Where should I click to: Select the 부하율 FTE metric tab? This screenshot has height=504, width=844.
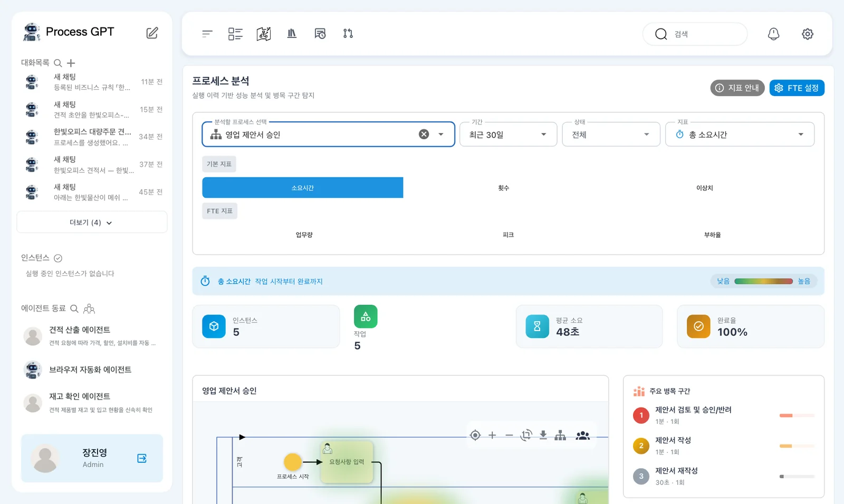[x=712, y=235]
